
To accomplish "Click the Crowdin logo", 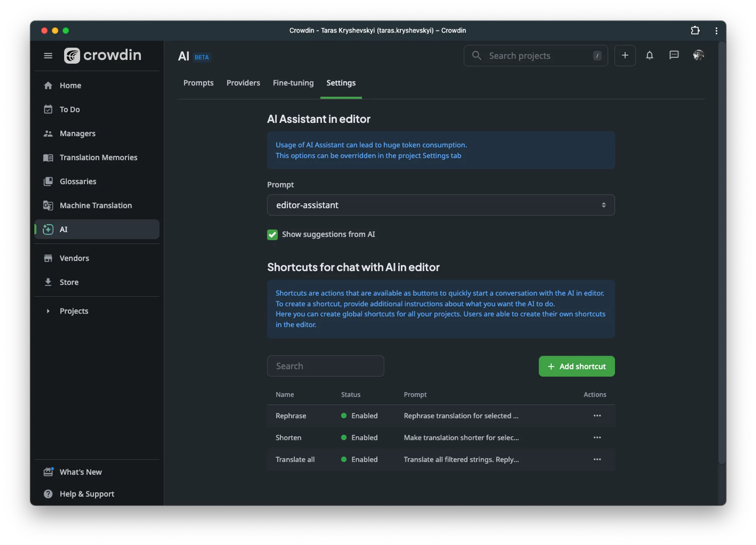I will (102, 55).
